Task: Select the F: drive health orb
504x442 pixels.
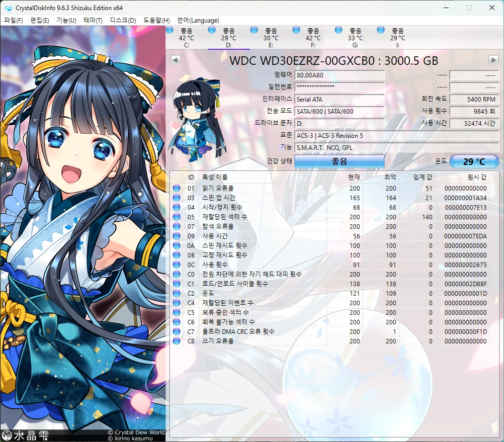Action: (x=296, y=30)
